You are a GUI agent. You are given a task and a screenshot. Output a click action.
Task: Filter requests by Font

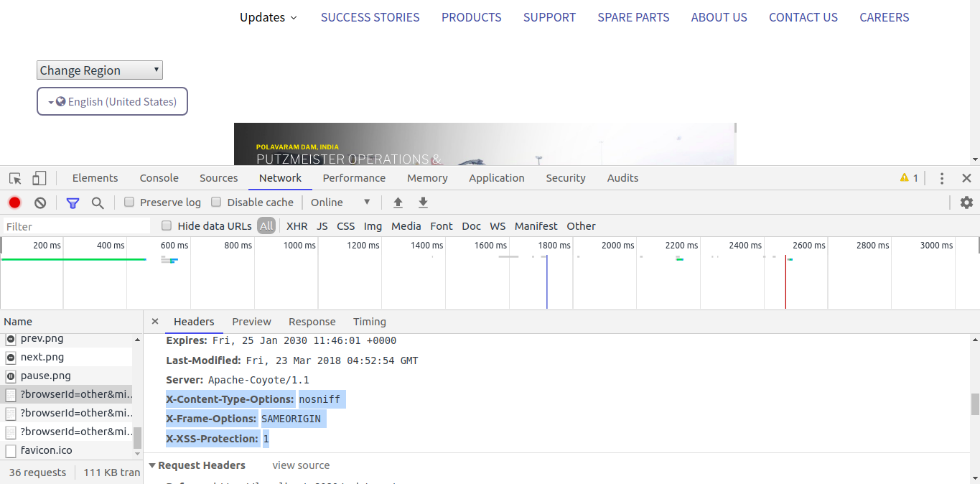pos(442,225)
